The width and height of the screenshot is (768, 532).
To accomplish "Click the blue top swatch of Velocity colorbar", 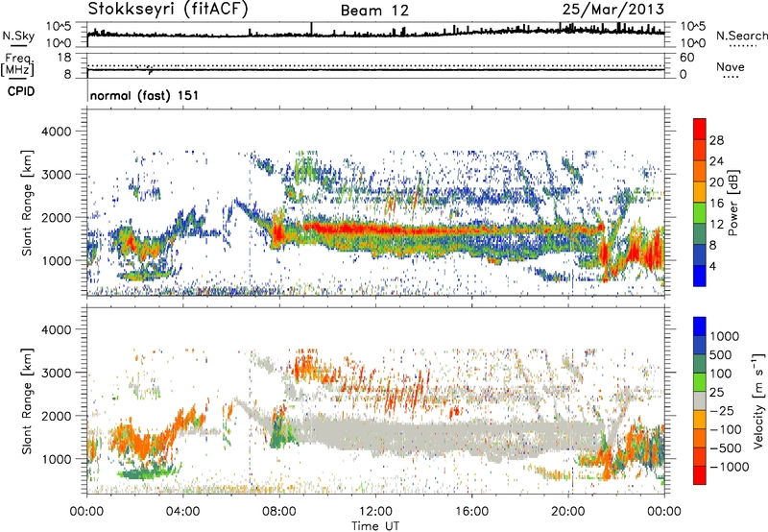I will 700,326.
